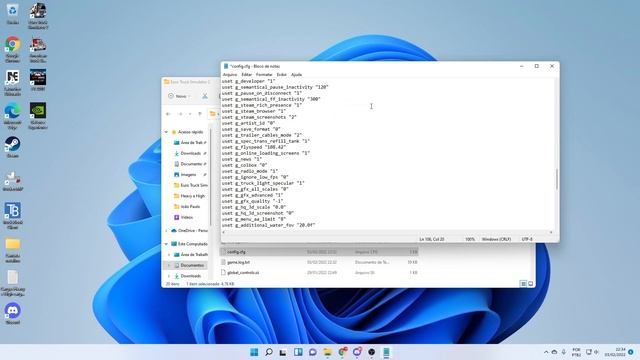This screenshot has height=360, width=640.
Task: Click the g_radio_mode "1" line
Action: click(250, 171)
